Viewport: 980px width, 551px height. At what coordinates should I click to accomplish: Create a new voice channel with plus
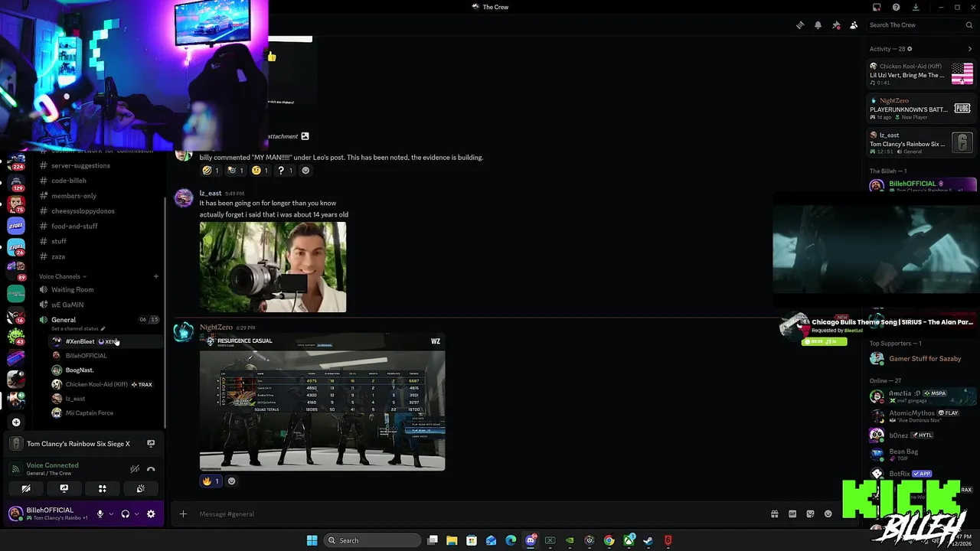156,276
